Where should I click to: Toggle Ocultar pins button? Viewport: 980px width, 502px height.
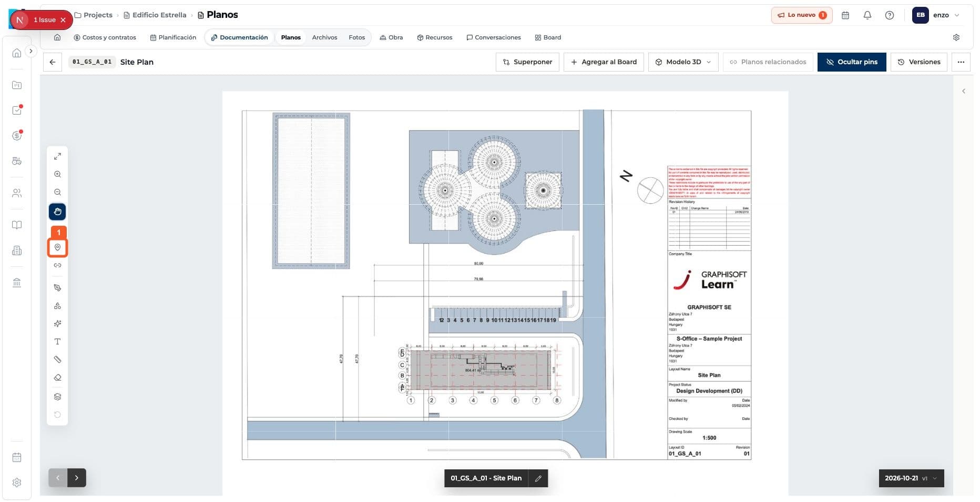(852, 62)
